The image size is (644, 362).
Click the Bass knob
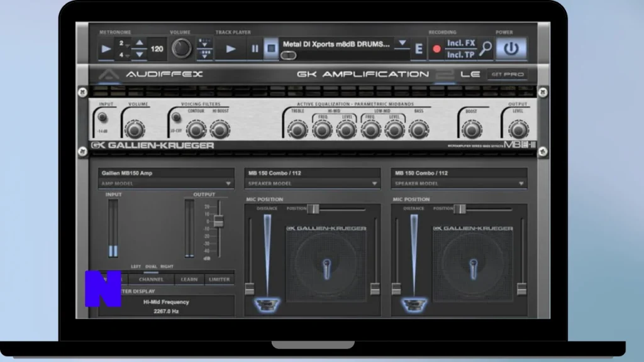point(418,130)
